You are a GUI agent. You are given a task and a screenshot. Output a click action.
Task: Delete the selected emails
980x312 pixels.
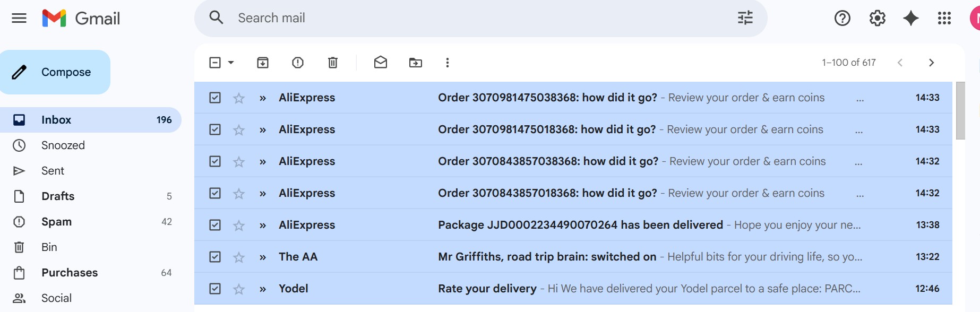333,63
